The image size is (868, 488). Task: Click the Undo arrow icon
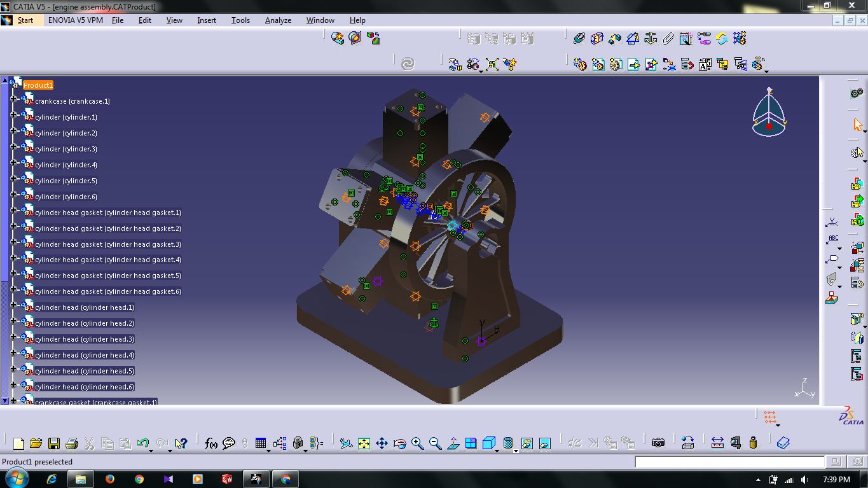143,443
